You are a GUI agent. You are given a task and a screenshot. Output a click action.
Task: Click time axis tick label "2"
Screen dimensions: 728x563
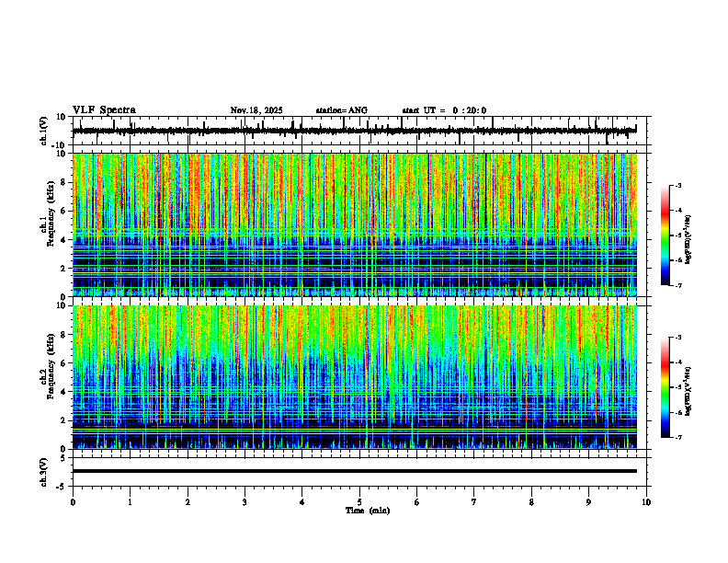coord(188,502)
